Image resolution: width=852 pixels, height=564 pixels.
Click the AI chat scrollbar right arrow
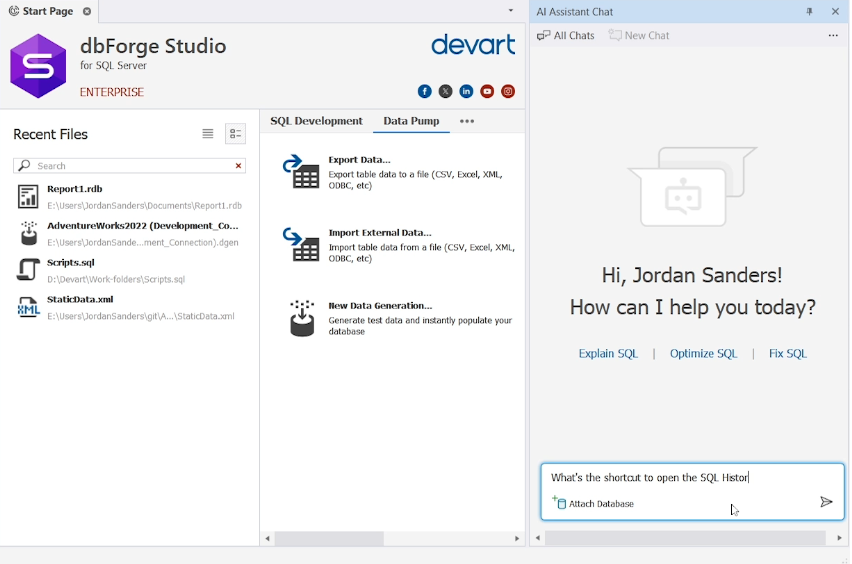(840, 538)
